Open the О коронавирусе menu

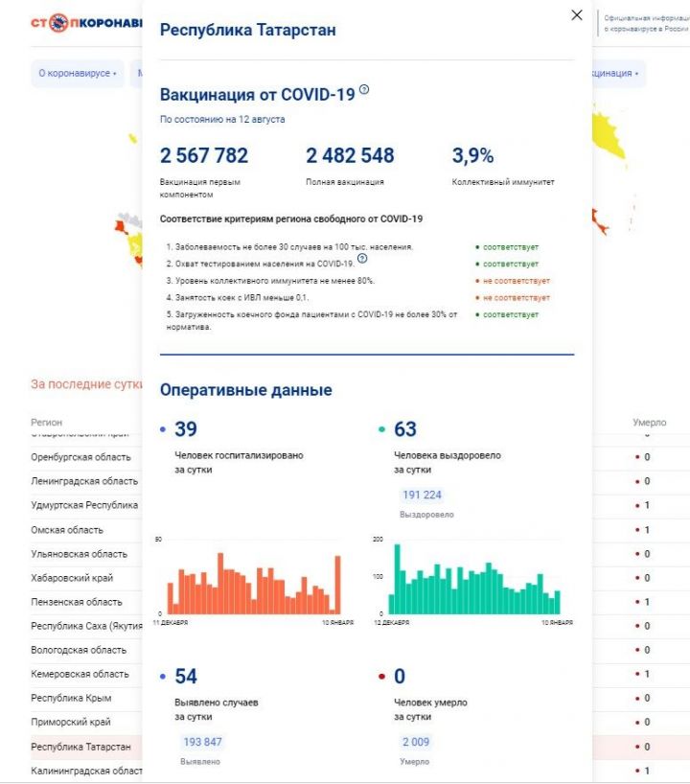pos(78,73)
